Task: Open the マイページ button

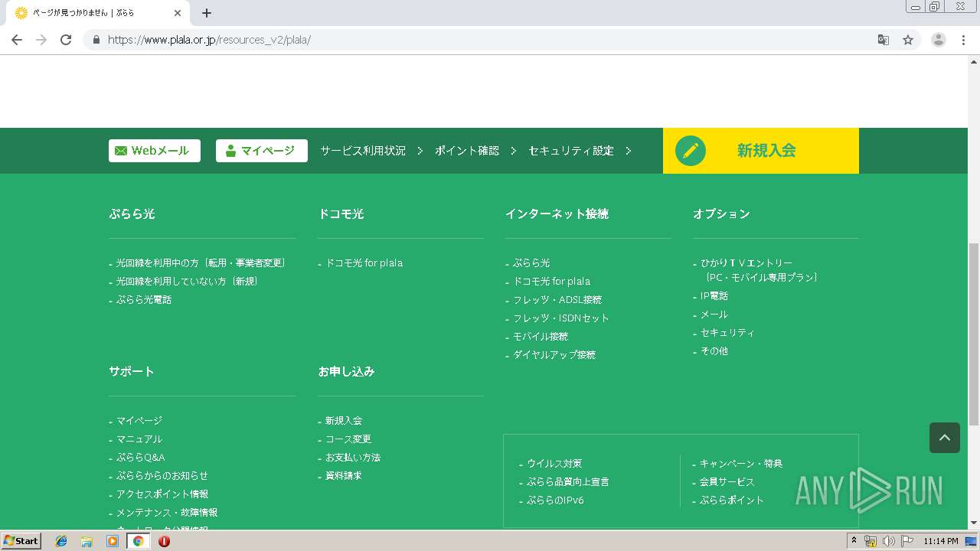Action: point(262,151)
